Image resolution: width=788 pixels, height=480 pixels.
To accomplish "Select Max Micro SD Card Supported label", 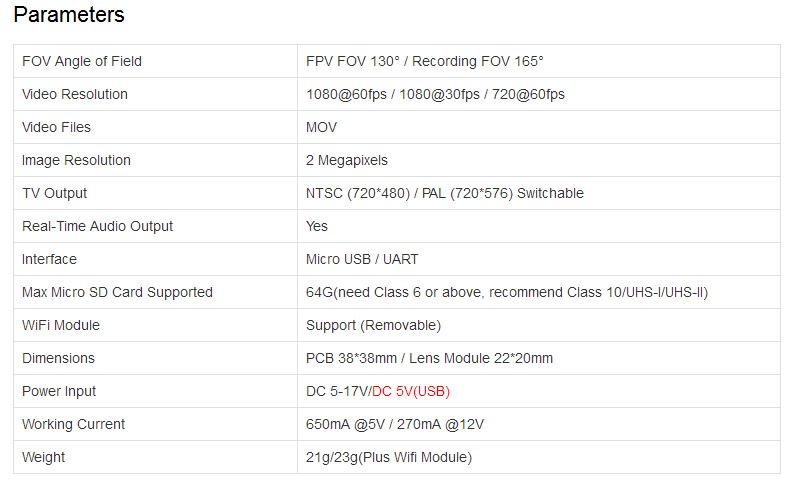I will coord(118,293).
